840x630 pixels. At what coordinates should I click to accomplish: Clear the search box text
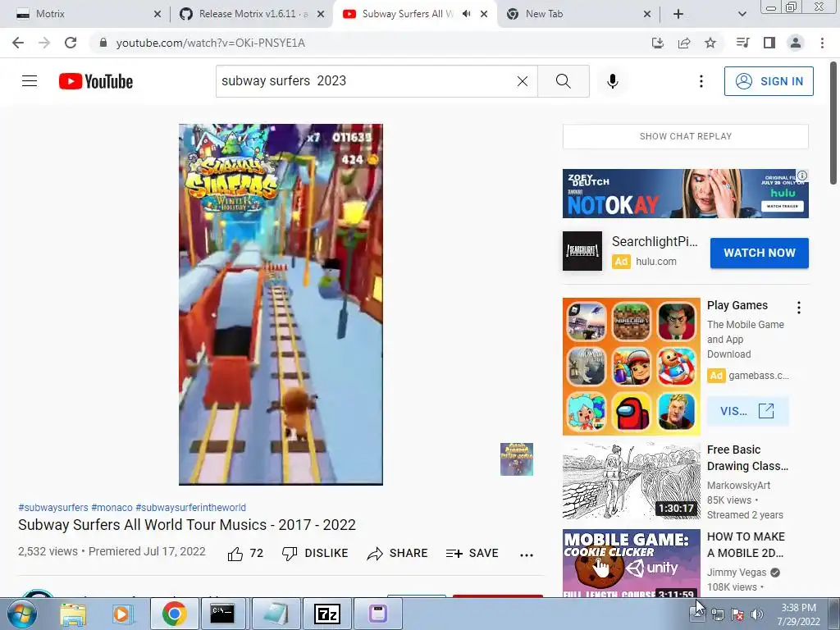pos(523,81)
